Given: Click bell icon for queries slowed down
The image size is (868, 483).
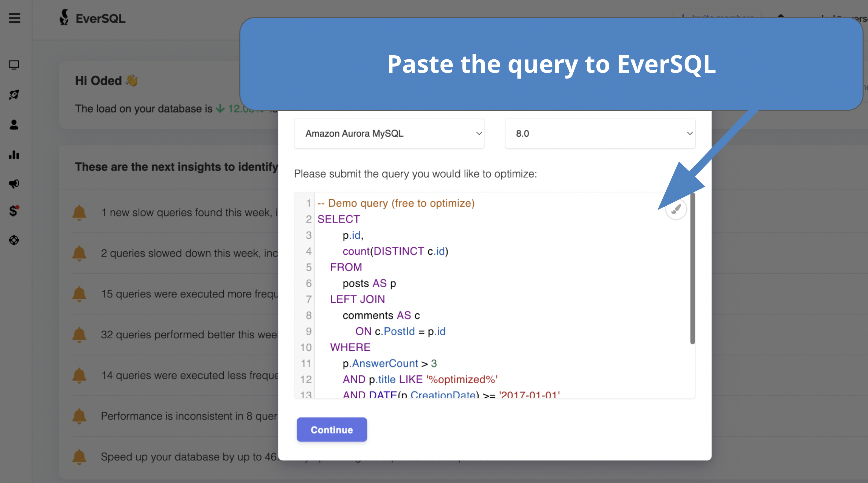Looking at the screenshot, I should (79, 253).
